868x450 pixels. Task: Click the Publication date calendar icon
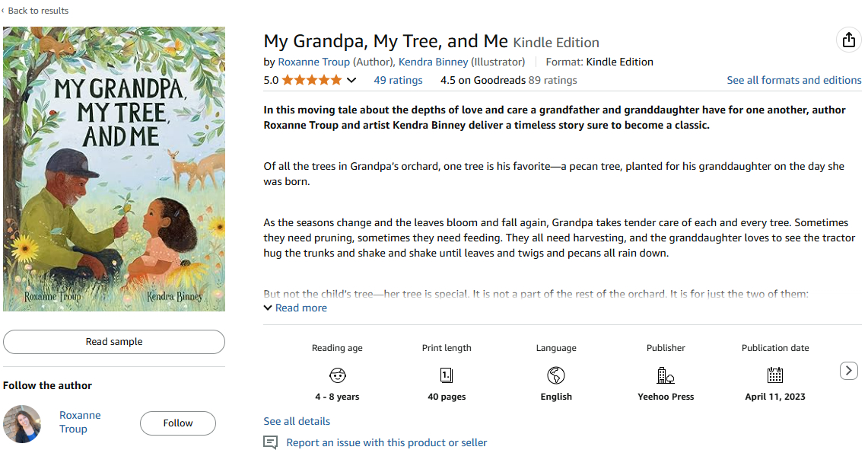[x=775, y=375]
